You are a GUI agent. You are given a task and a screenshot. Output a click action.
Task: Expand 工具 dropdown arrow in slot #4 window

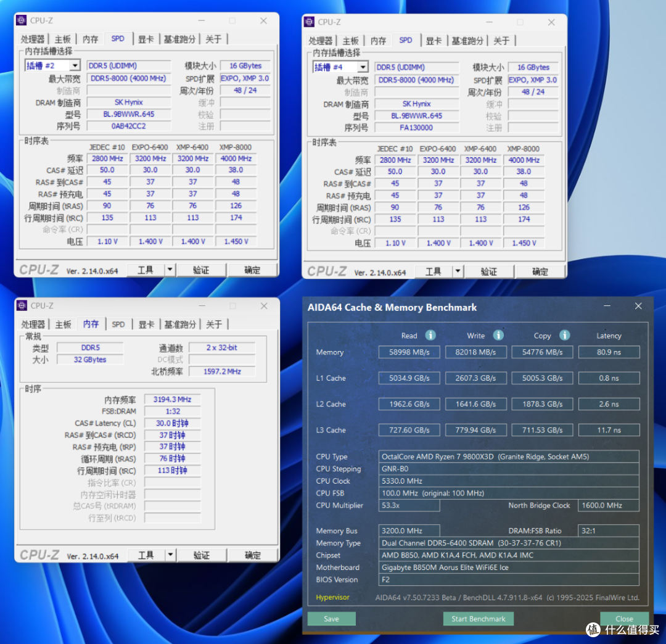458,271
